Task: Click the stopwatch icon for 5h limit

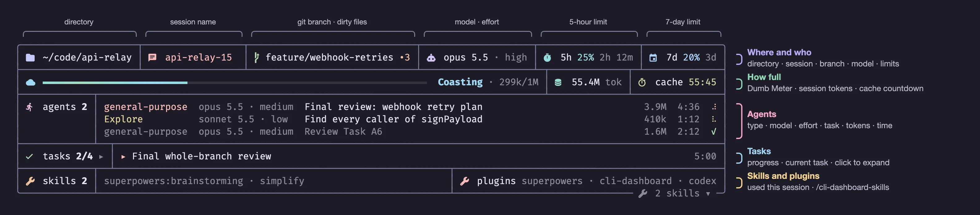Action: (x=548, y=58)
